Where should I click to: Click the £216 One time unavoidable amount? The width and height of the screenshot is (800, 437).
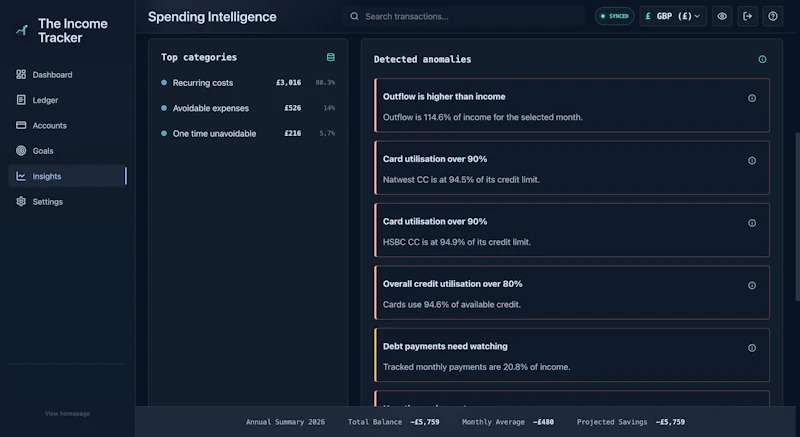[x=292, y=134]
